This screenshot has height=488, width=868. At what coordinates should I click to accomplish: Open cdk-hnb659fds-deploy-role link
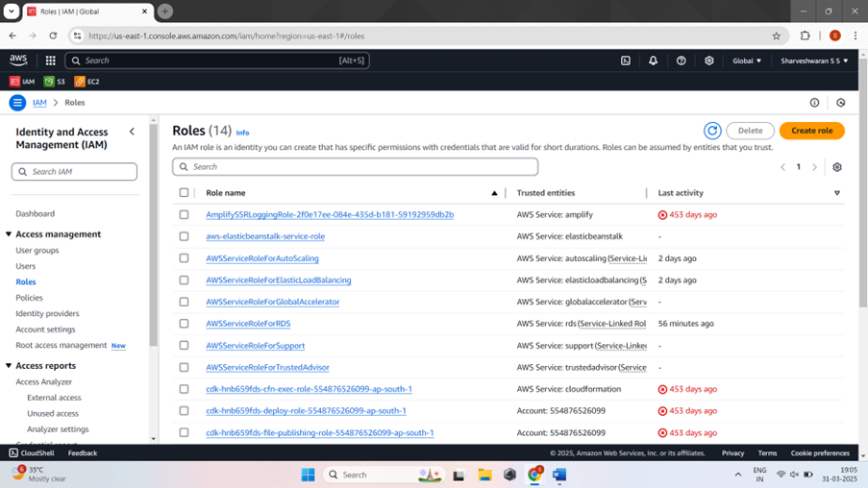306,411
